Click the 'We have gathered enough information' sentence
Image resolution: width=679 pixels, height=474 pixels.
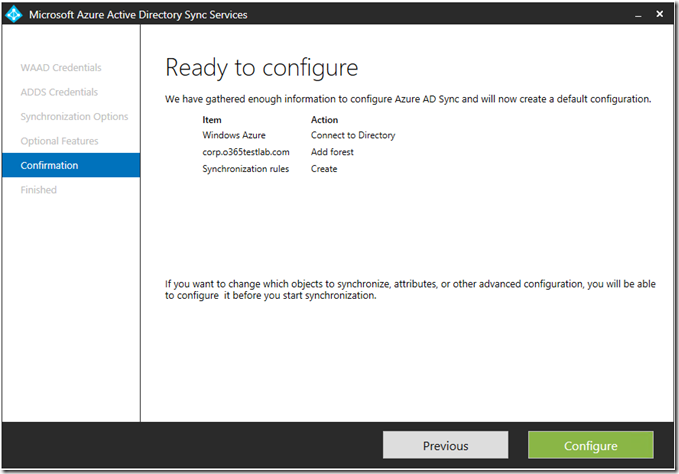tap(408, 99)
